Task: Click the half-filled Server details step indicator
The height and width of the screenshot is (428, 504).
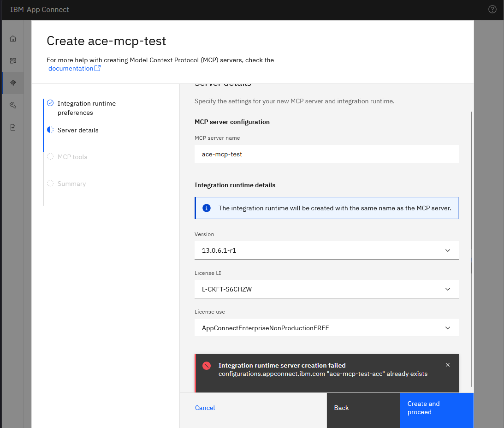Action: (x=50, y=130)
